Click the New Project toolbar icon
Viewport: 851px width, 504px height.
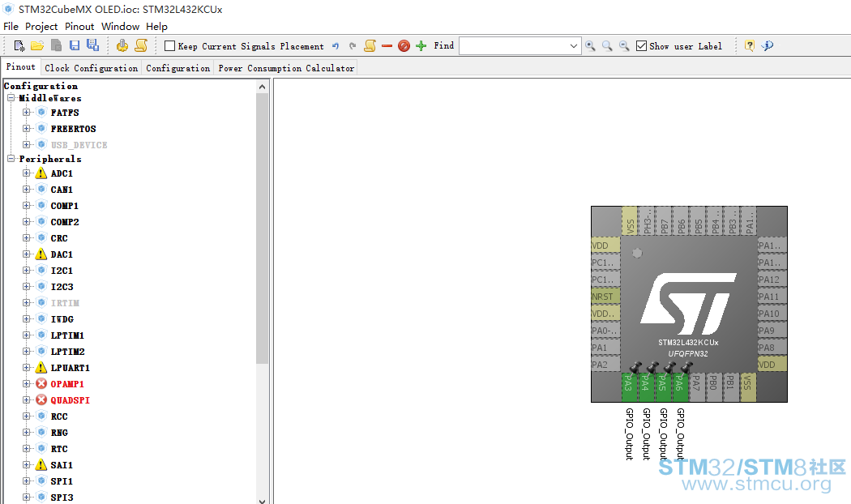[19, 45]
